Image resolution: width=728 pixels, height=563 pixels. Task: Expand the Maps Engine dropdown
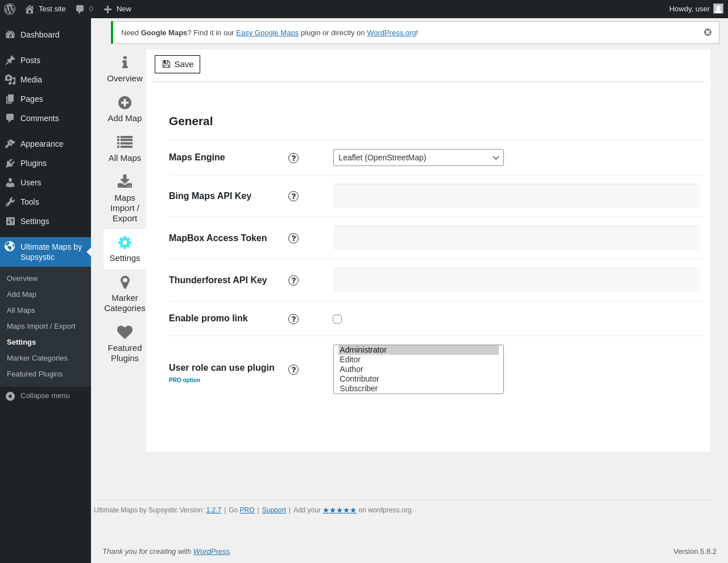(418, 158)
